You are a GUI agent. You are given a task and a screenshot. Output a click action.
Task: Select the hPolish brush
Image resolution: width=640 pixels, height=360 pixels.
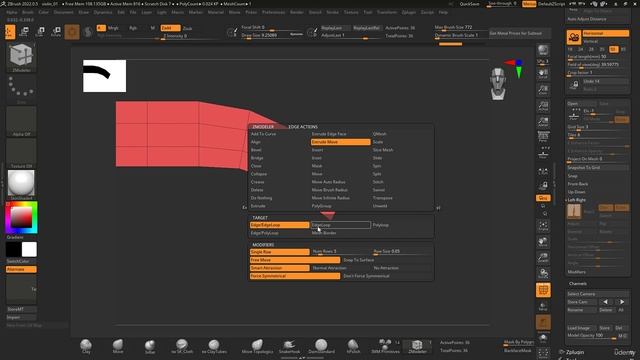pyautogui.click(x=353, y=346)
